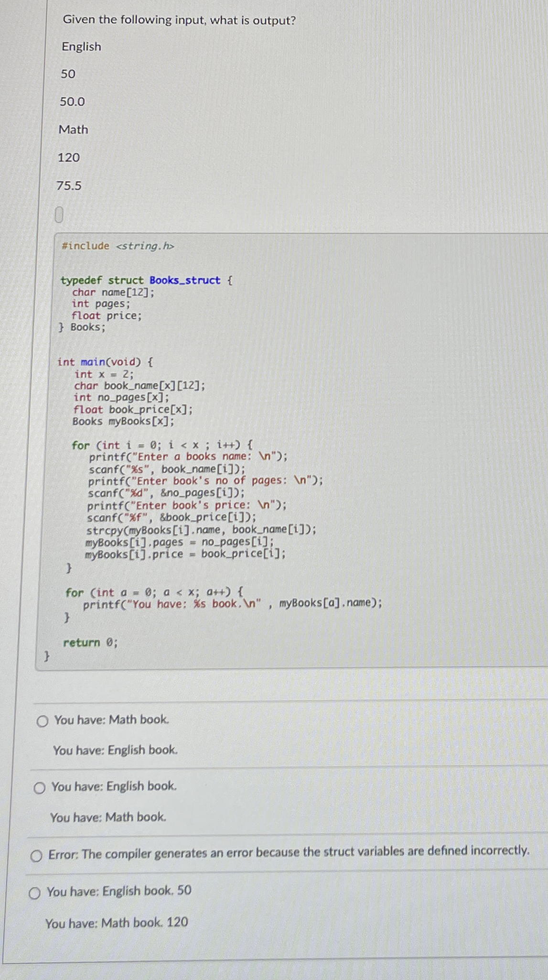Click the input value '50.0'
Viewport: 548px width, 980px height.
pyautogui.click(x=72, y=102)
